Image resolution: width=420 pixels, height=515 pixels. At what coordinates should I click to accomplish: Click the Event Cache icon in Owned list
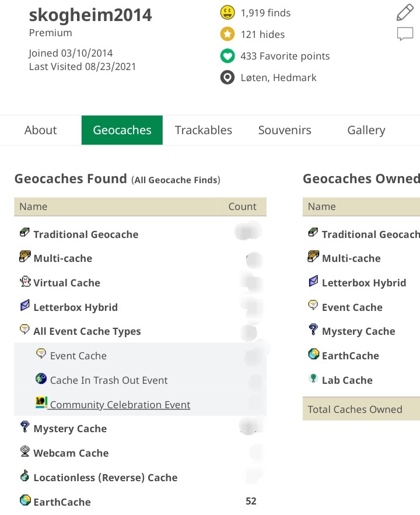(x=313, y=305)
